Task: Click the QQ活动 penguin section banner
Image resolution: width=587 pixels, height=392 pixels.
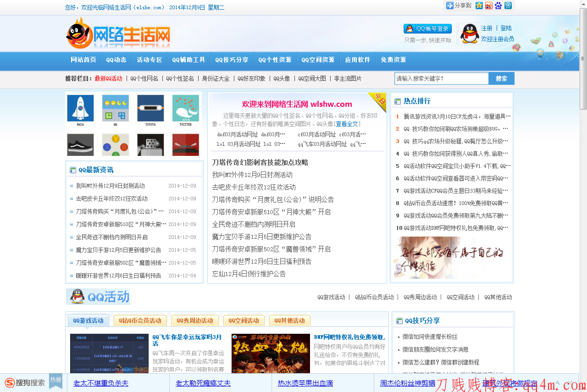Action: coord(98,297)
